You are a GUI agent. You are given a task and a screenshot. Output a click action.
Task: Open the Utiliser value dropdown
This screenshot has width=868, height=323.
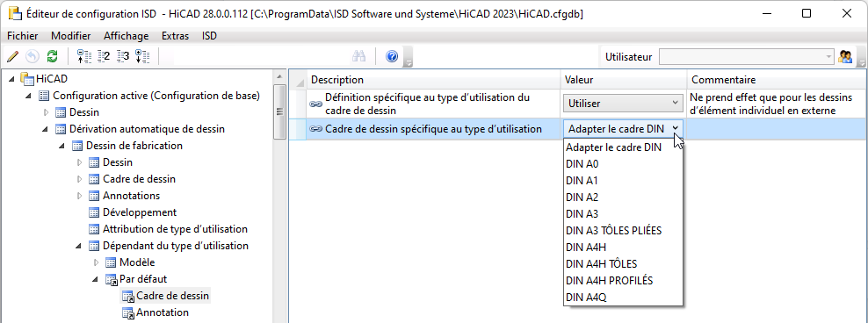(623, 103)
